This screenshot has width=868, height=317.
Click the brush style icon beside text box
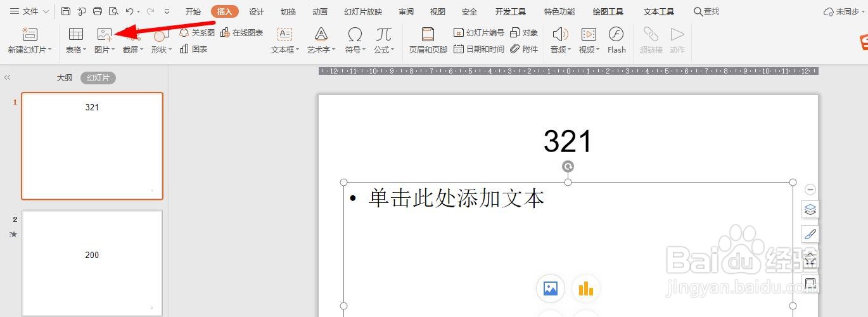[x=810, y=234]
